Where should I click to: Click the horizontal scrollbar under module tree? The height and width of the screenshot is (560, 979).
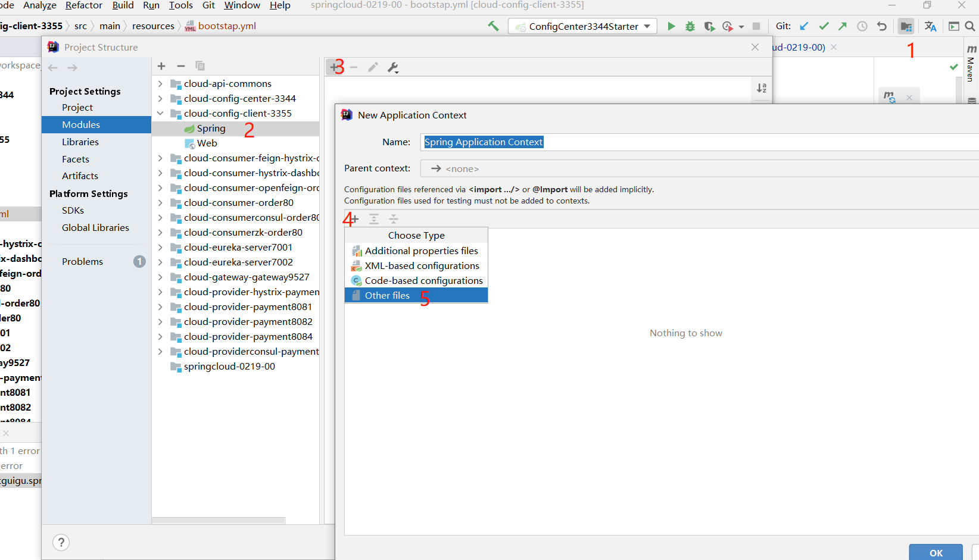219,520
